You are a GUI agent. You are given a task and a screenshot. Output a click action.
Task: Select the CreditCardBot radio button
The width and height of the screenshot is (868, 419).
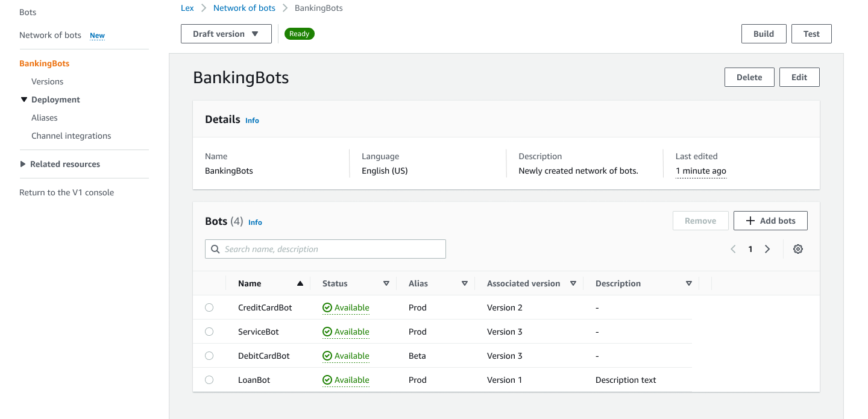209,307
